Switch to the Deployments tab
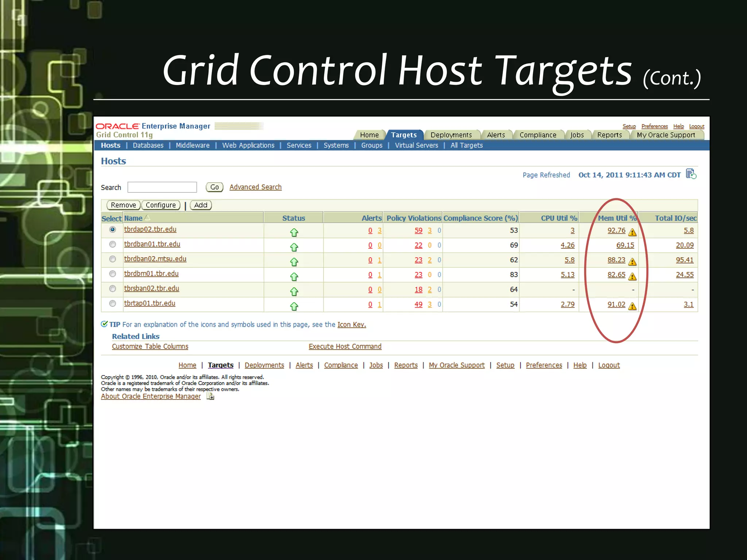The height and width of the screenshot is (560, 747). click(x=451, y=135)
